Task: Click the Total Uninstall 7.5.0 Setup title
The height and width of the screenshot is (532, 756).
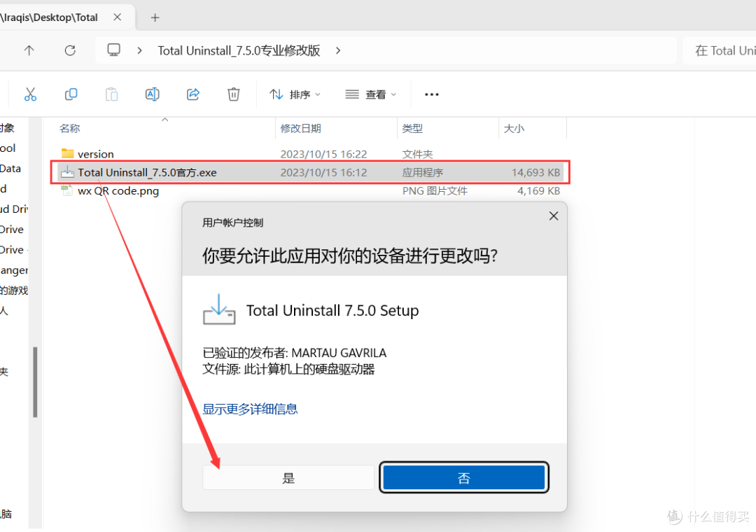Action: point(332,311)
